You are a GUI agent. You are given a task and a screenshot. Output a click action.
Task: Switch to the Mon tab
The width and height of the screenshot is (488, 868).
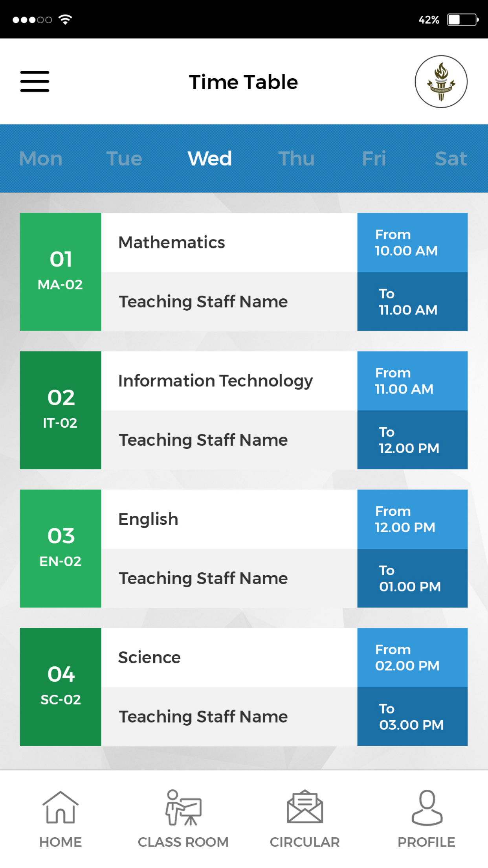pyautogui.click(x=41, y=159)
